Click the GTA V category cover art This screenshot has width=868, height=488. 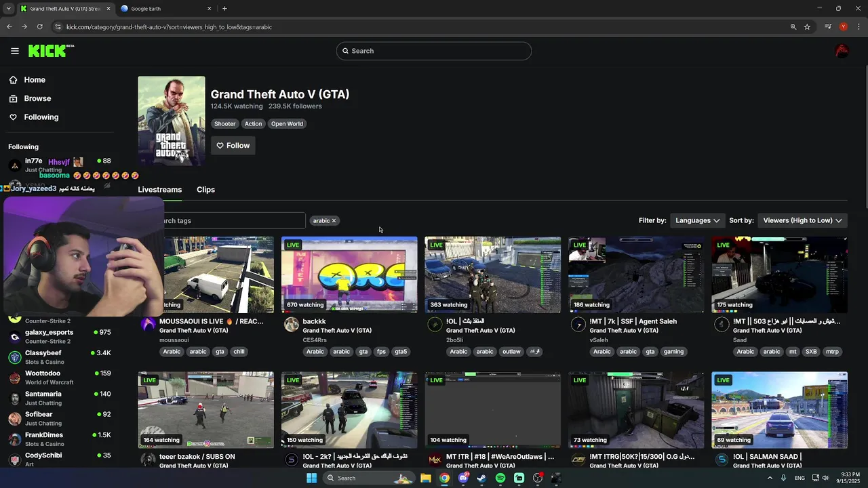[172, 121]
